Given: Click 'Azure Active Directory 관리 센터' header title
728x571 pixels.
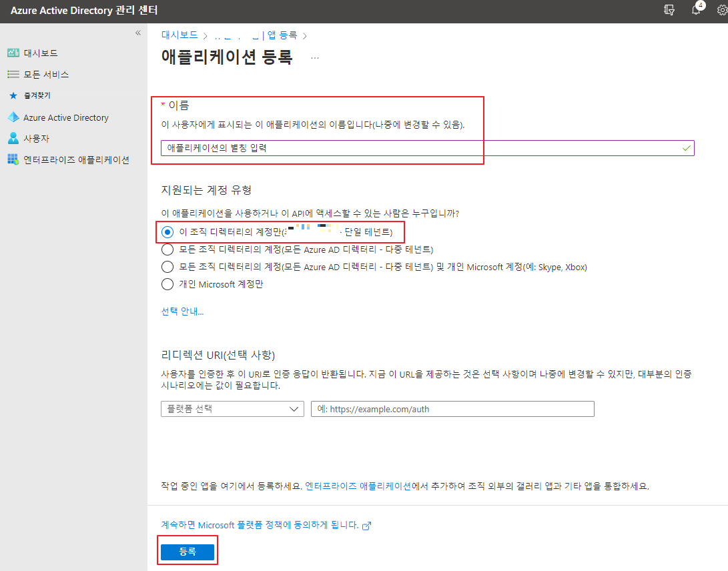Looking at the screenshot, I should tap(84, 10).
